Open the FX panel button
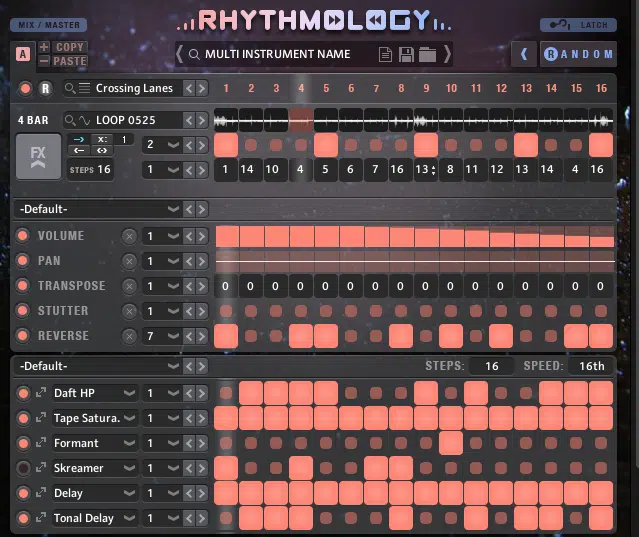The width and height of the screenshot is (639, 537). [x=38, y=157]
